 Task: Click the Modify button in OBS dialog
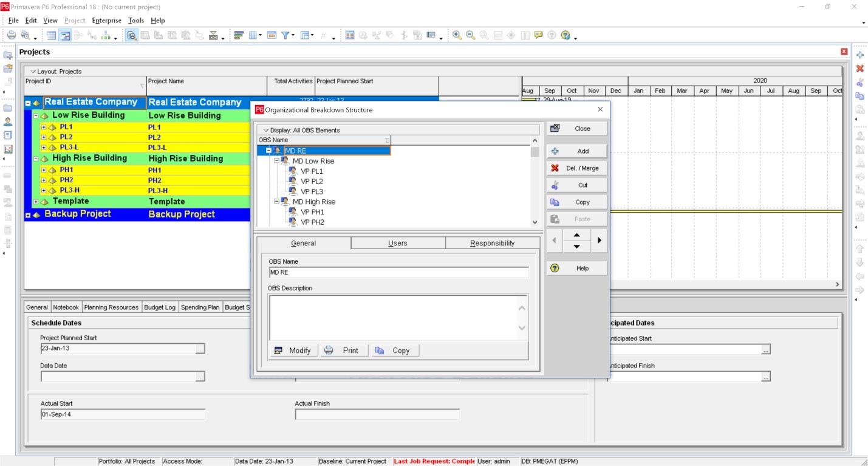[x=293, y=350]
